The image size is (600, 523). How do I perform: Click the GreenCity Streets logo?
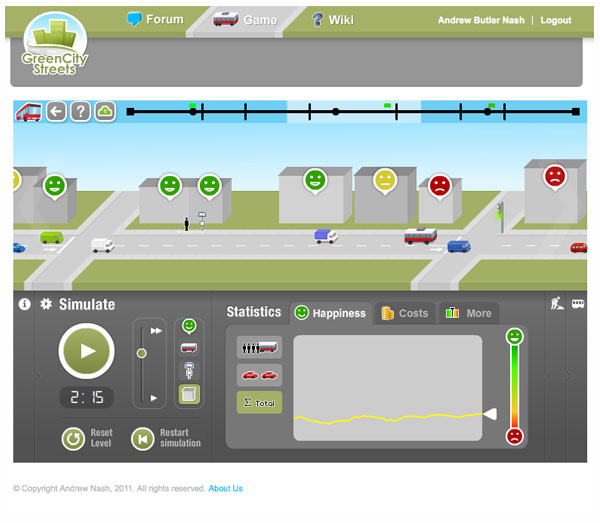pos(55,44)
